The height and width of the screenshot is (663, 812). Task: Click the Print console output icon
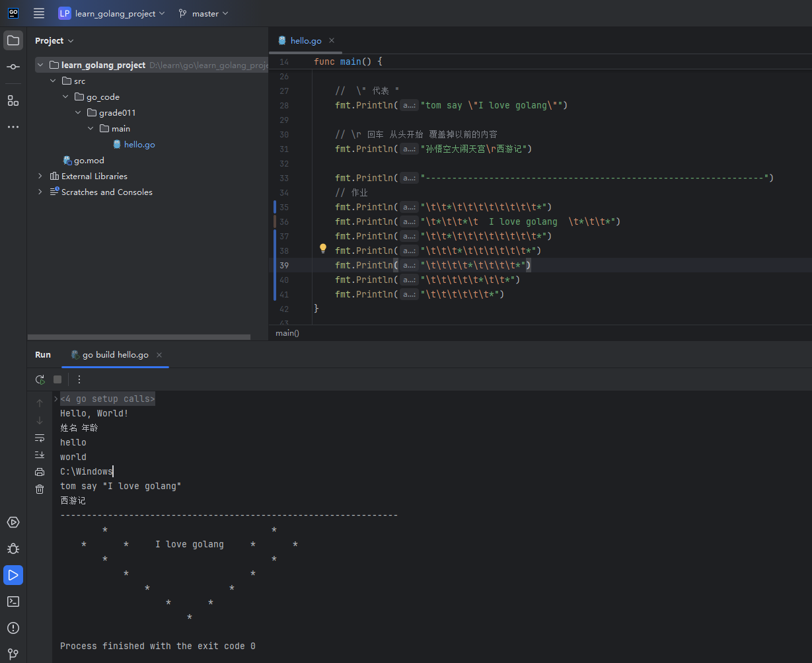(x=40, y=472)
